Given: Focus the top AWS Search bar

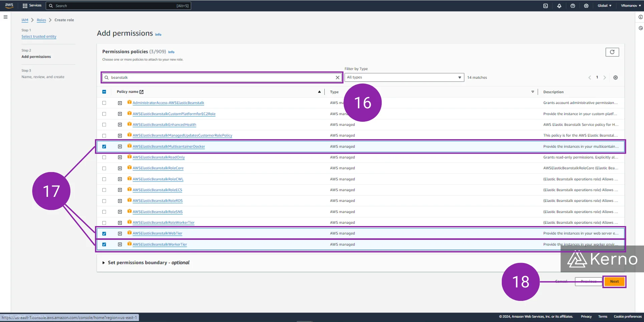Looking at the screenshot, I should click(x=118, y=6).
